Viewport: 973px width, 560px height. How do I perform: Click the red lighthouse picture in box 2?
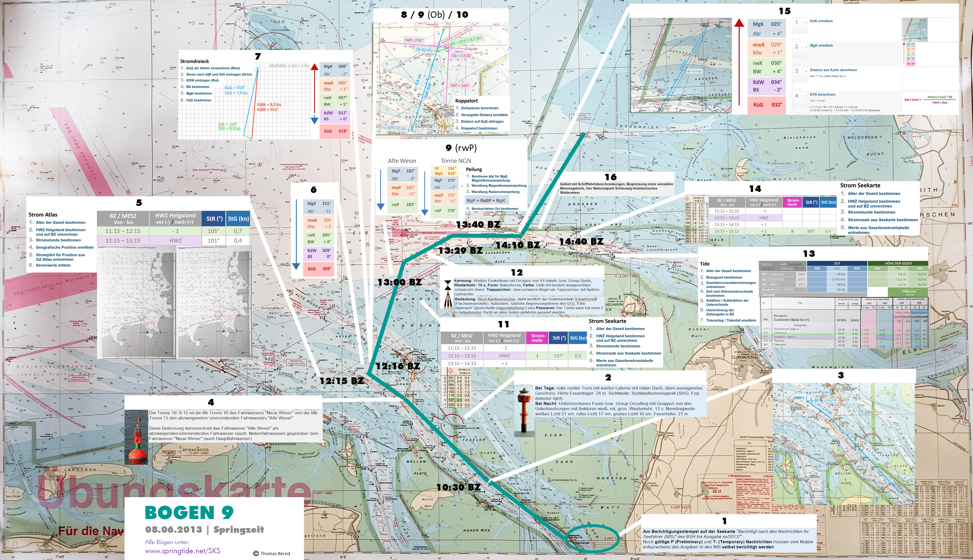[x=524, y=411]
